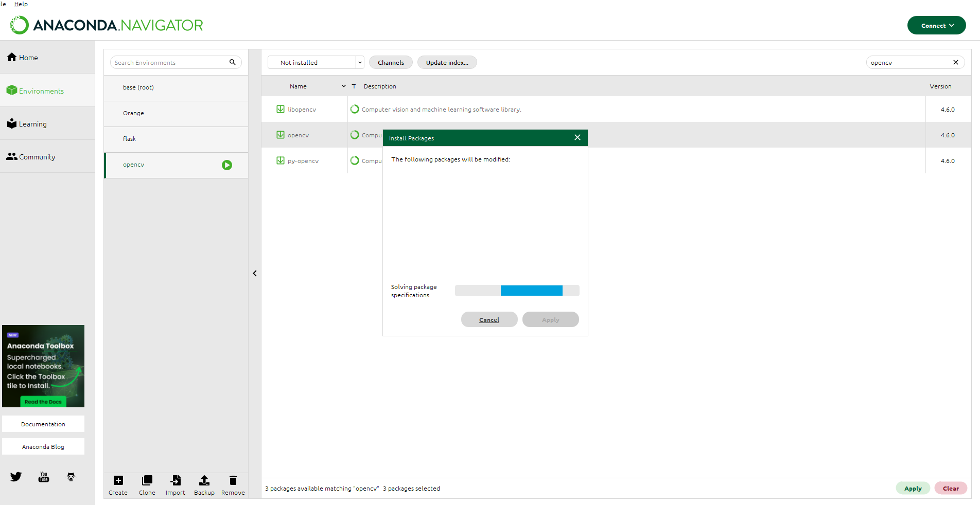Toggle the py-opencv package checkbox
Image resolution: width=980 pixels, height=505 pixels.
coord(281,160)
